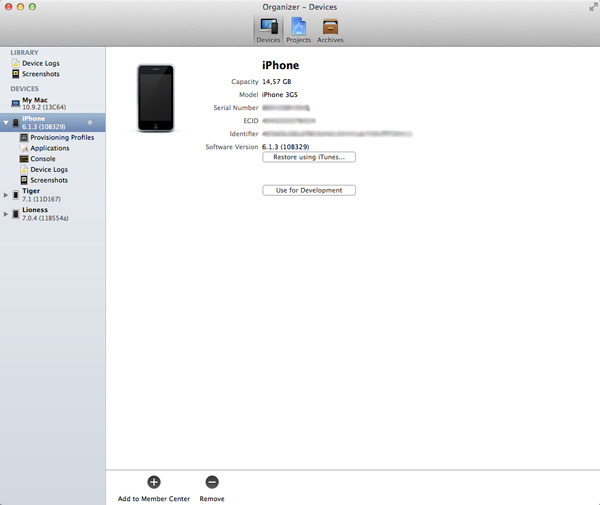Expand the Tiger device entry
The height and width of the screenshot is (505, 600).
(6, 195)
